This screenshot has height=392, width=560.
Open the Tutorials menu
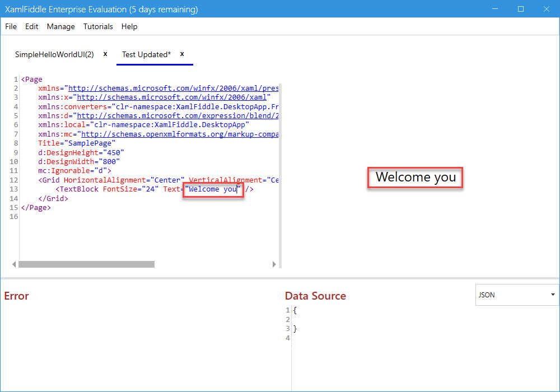[98, 26]
